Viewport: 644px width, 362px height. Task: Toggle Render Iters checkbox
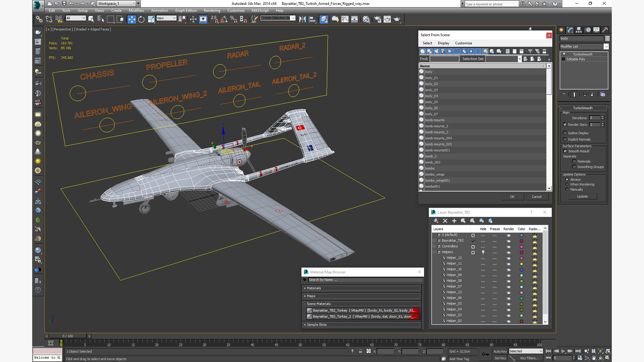[x=565, y=125]
